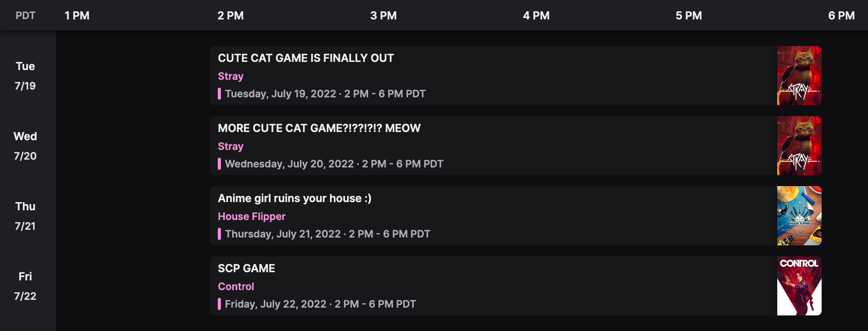Select the Wed 7/20 day label
This screenshot has width=868, height=331.
coord(25,146)
